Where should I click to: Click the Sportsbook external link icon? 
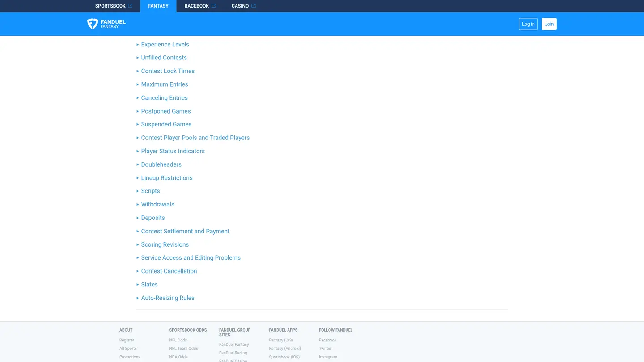pyautogui.click(x=130, y=6)
